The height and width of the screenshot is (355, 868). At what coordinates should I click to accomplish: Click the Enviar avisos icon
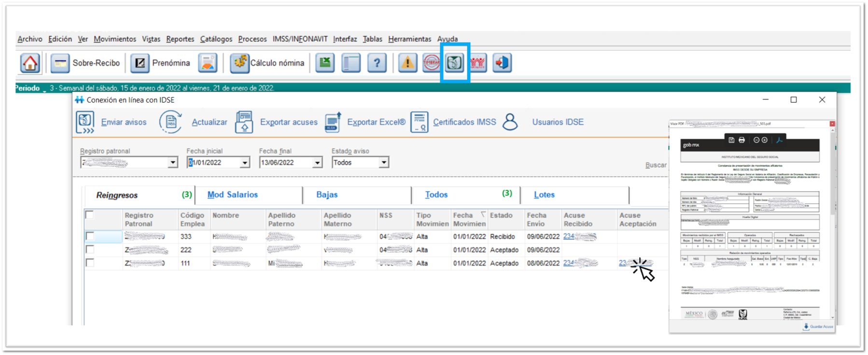tap(85, 122)
